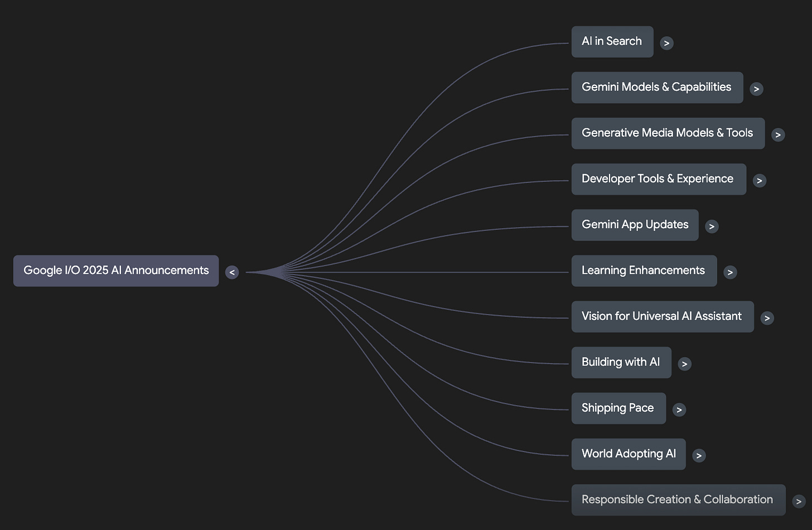Collapse the Google I/O 2025 root chevron
812x530 pixels.
click(x=232, y=272)
